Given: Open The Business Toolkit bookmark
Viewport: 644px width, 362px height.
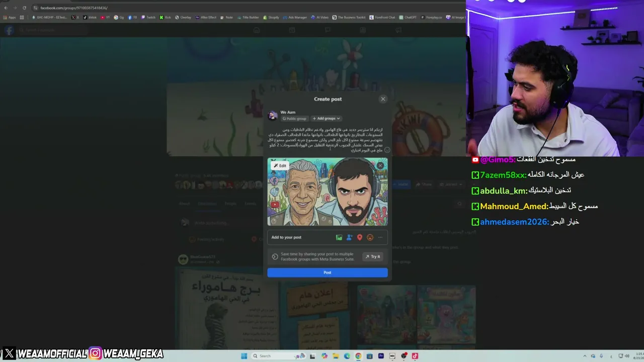Looking at the screenshot, I should point(349,17).
